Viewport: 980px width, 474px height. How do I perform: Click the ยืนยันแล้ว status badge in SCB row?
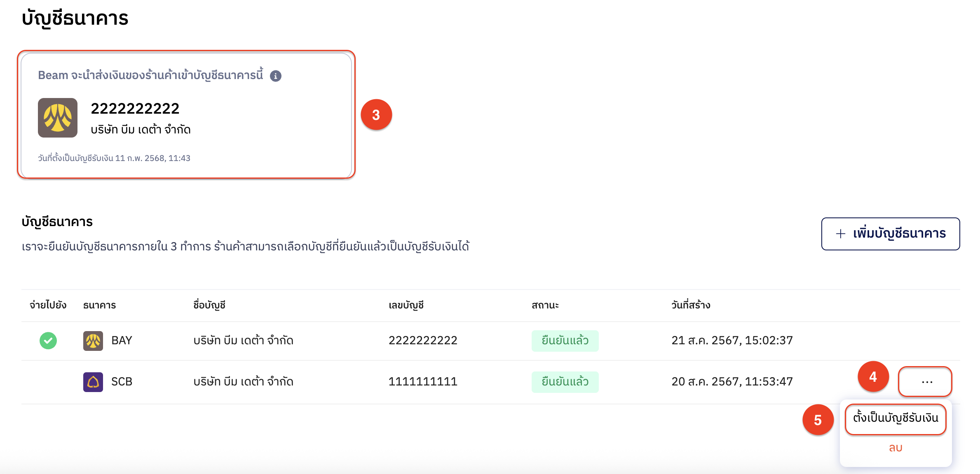(565, 382)
